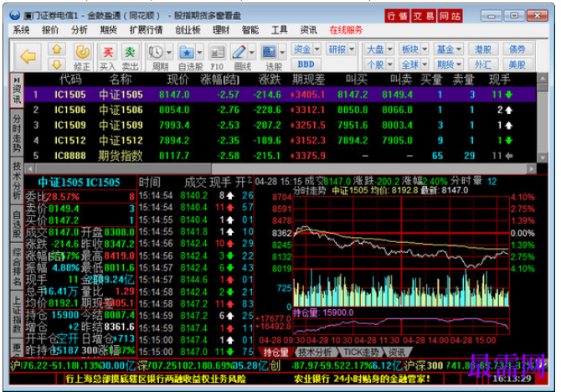
Task: Open the 资金 dropdown
Action: 306,49
